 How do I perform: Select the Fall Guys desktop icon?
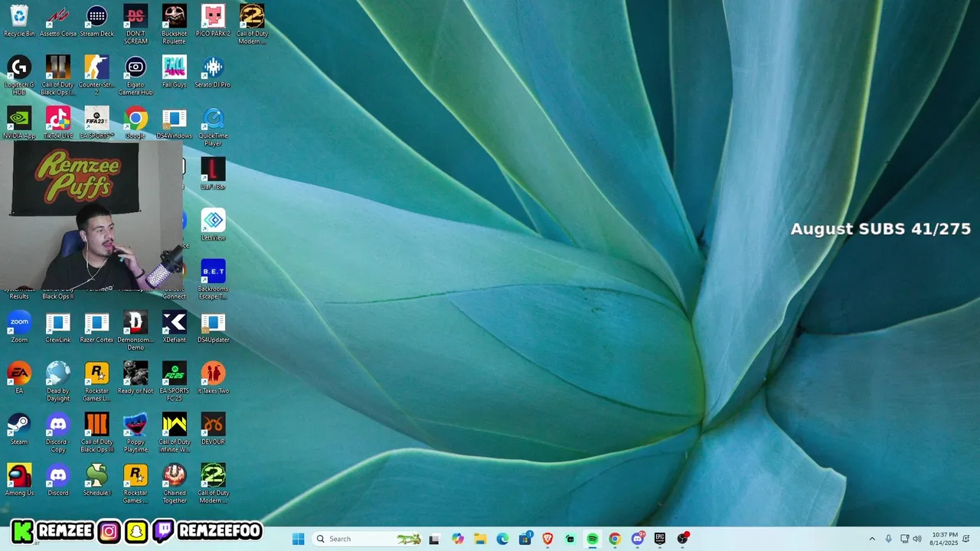pyautogui.click(x=174, y=72)
